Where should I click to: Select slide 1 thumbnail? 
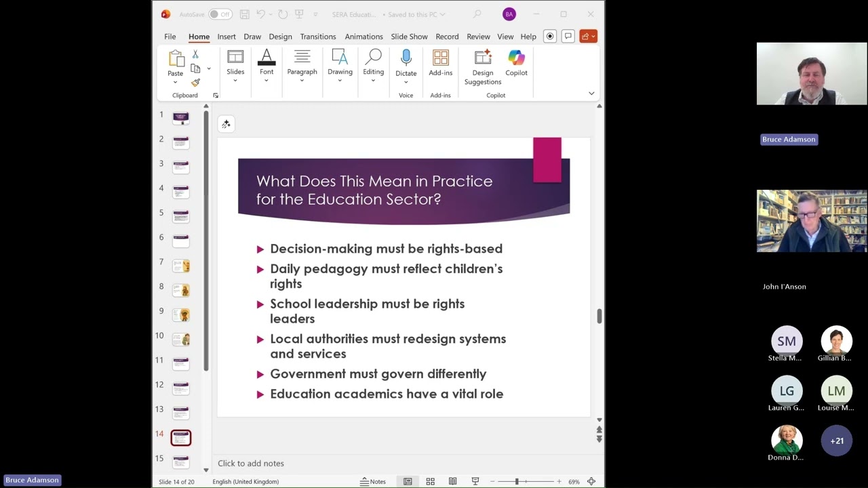[x=181, y=118]
